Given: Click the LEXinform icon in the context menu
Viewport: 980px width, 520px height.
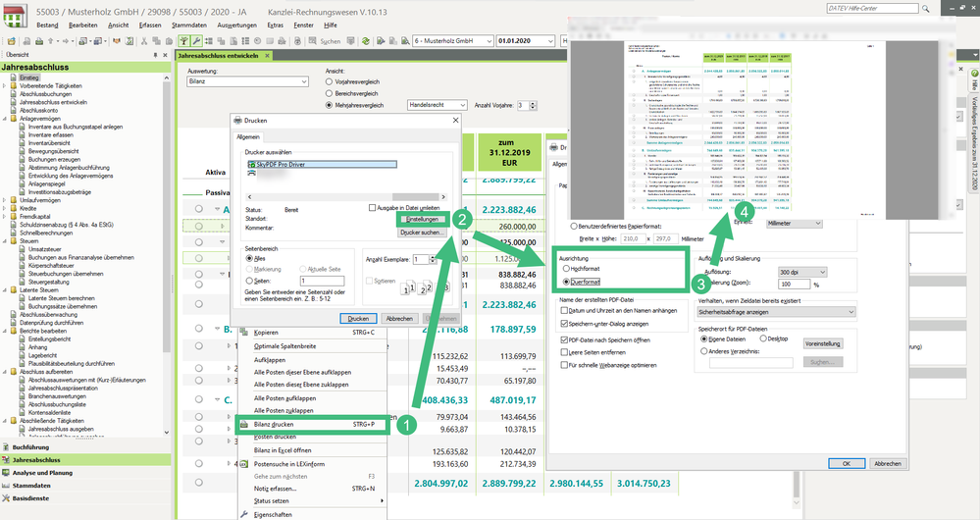Looking at the screenshot, I should 244,464.
